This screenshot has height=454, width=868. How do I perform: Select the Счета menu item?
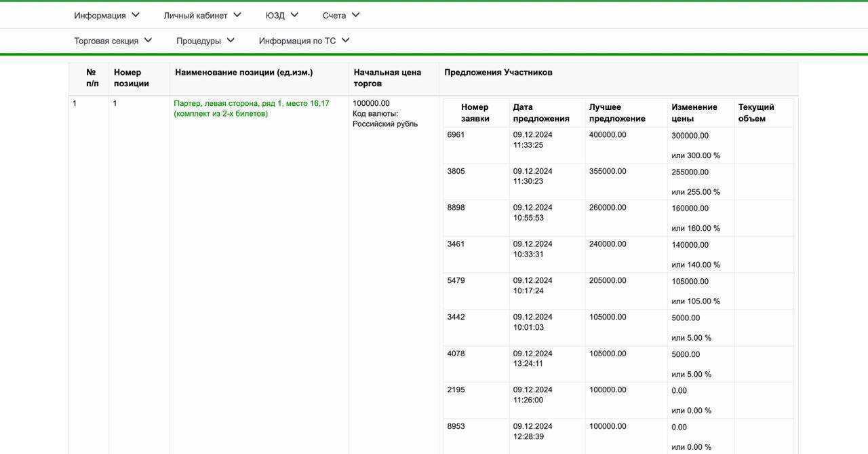coord(334,16)
